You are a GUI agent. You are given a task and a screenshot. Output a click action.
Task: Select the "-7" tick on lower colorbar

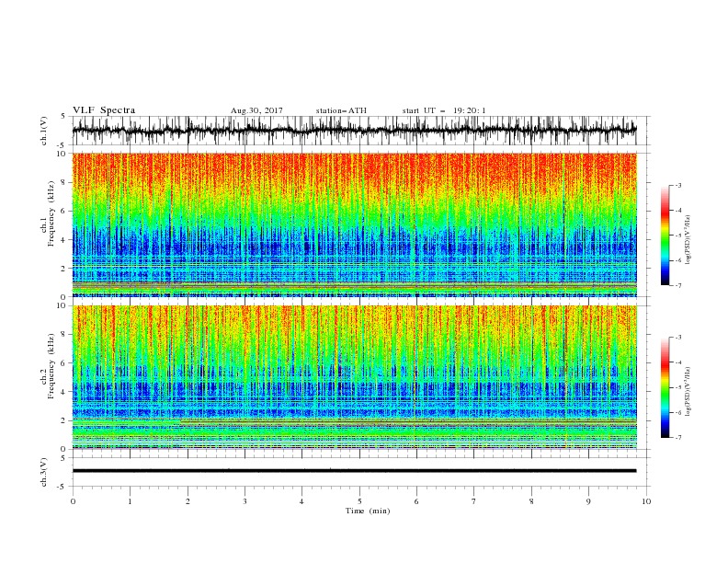(x=677, y=437)
